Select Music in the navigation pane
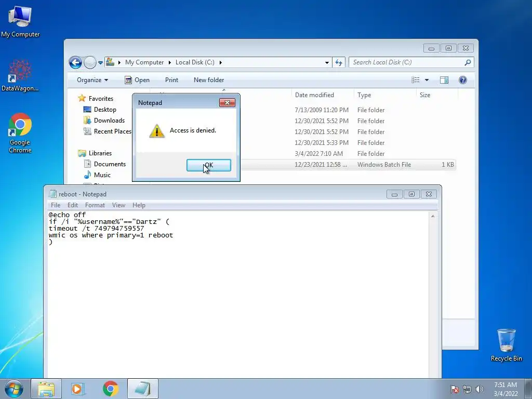The height and width of the screenshot is (399, 532). [x=97, y=175]
